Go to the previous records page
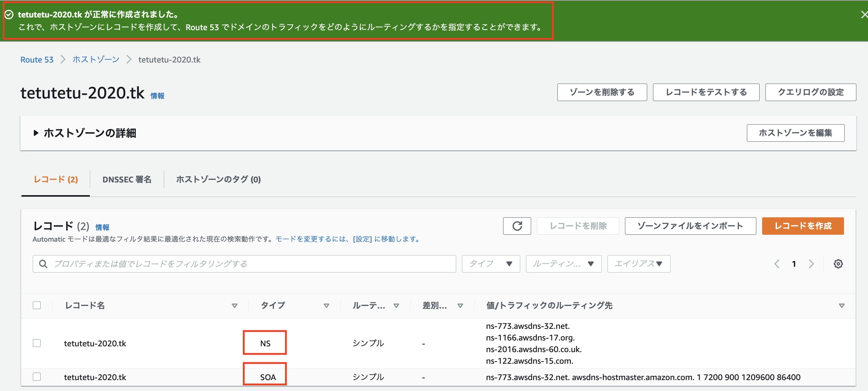Viewport: 868px width, 391px height. point(777,264)
